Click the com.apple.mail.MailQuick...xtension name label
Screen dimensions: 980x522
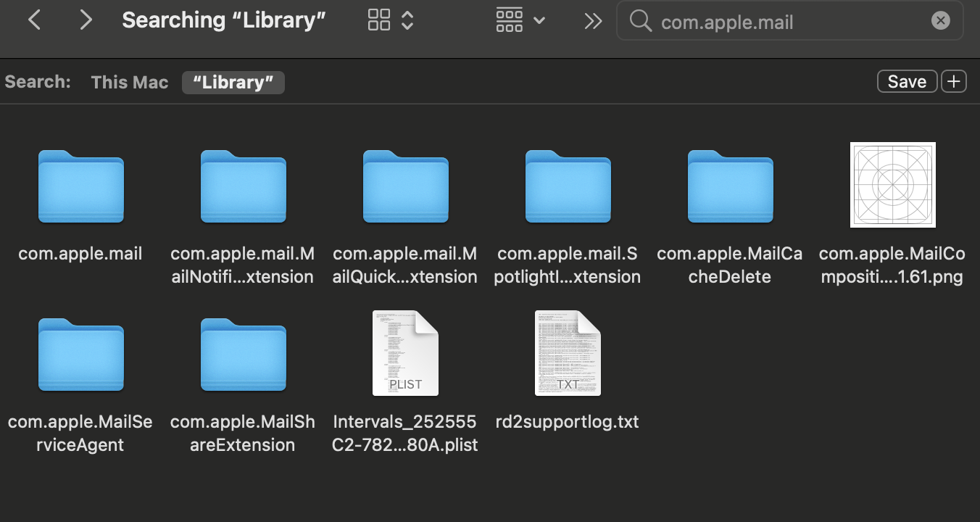click(405, 265)
